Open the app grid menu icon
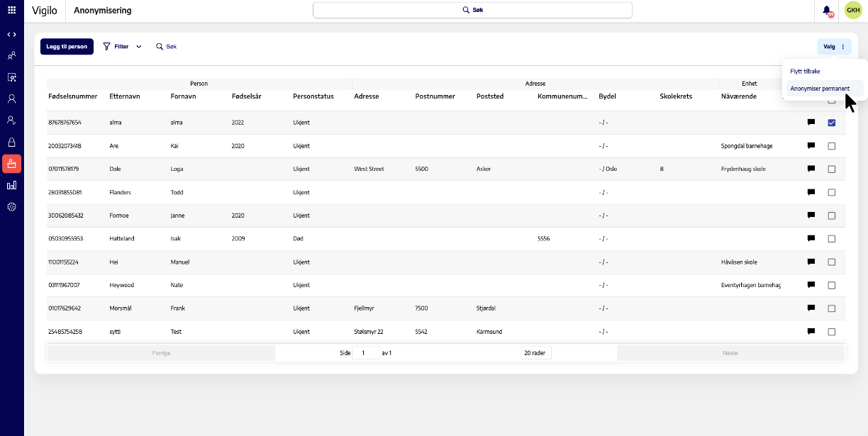The width and height of the screenshot is (868, 436). click(11, 10)
